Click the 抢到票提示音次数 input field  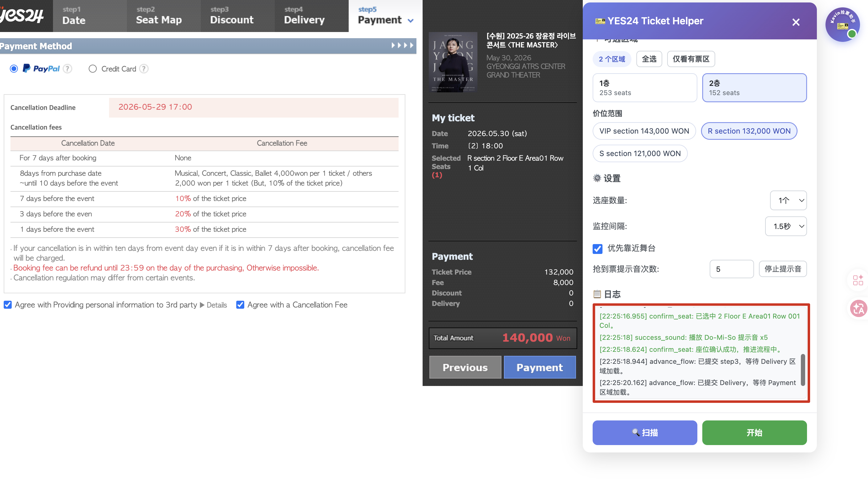tap(732, 269)
